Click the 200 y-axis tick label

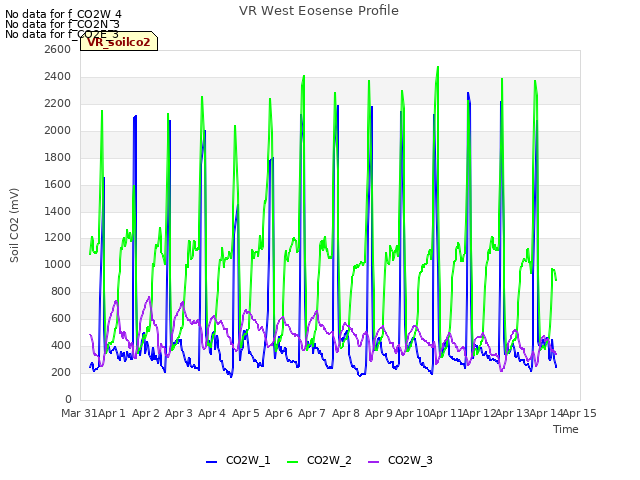click(61, 372)
